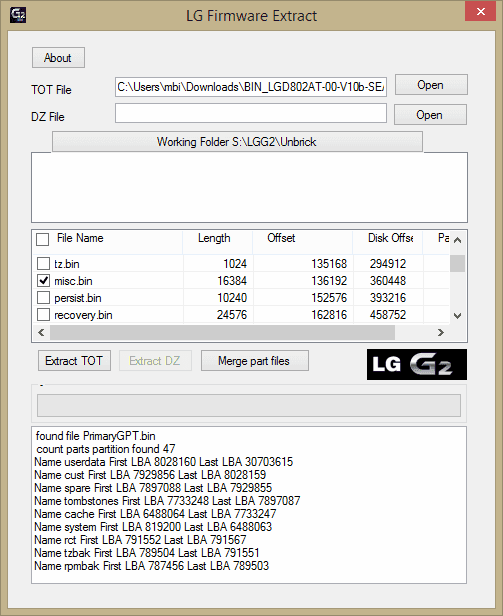Image resolution: width=503 pixels, height=616 pixels.
Task: Click the 'Name cache' log line
Action: 155,513
